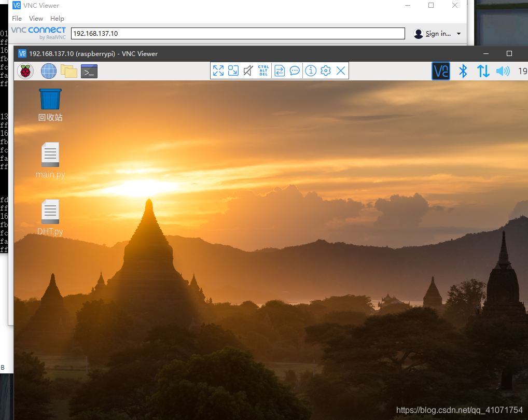The width and height of the screenshot is (528, 420).
Task: Click the raspberrypi session window title bar icon
Action: pos(22,53)
